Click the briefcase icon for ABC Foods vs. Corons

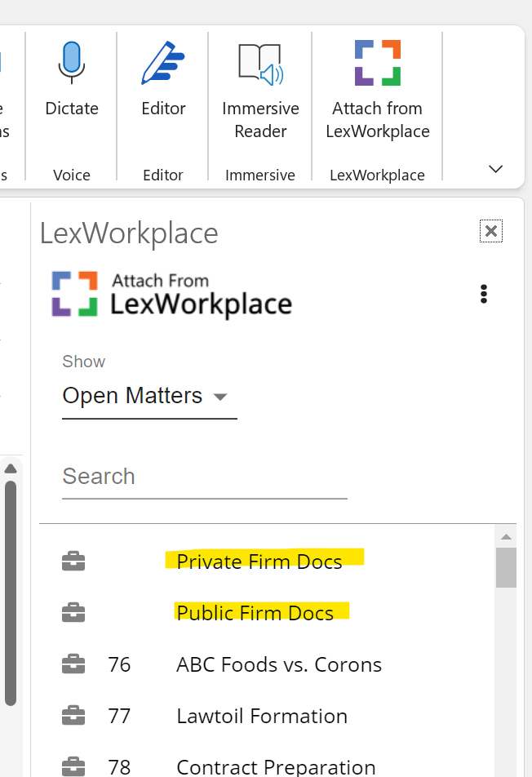(73, 664)
